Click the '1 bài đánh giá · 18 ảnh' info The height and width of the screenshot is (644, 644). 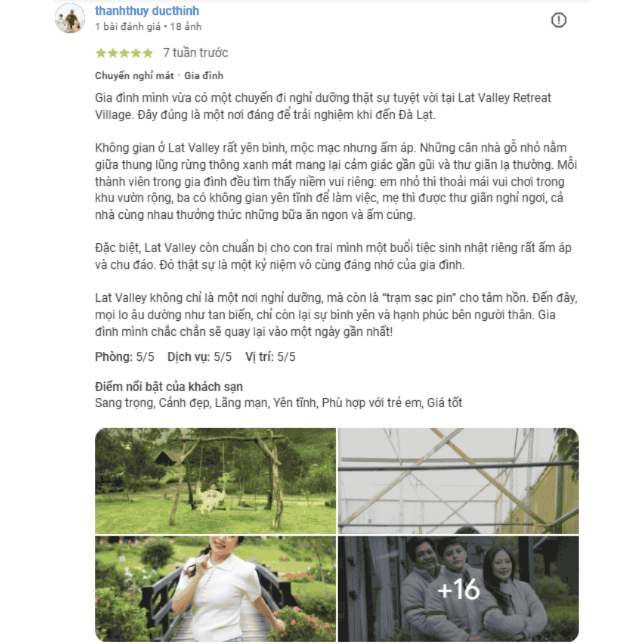(x=148, y=27)
